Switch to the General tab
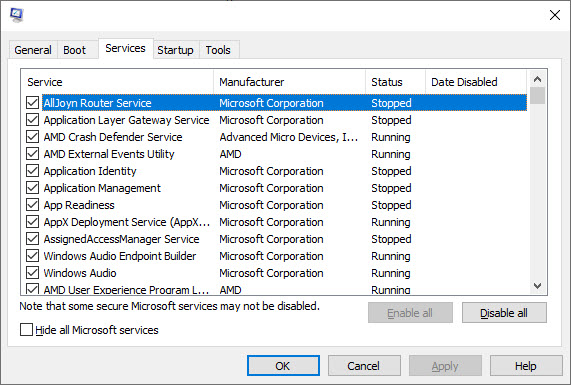 (x=33, y=50)
